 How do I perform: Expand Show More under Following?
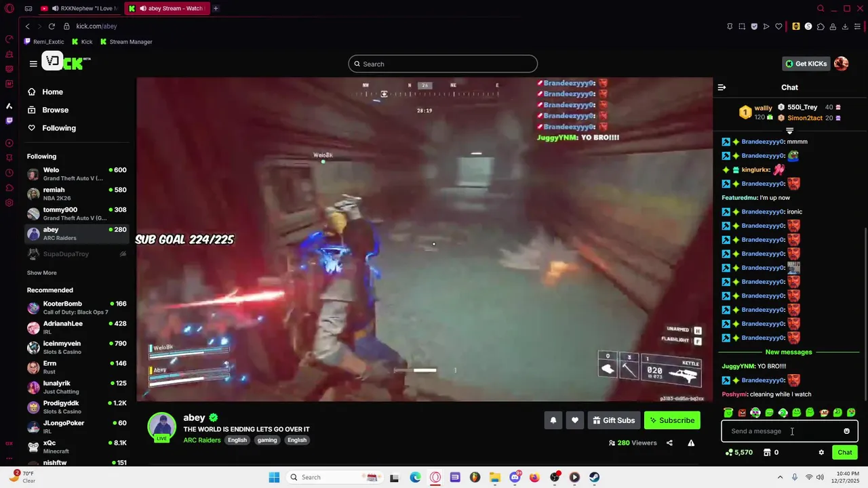click(42, 272)
